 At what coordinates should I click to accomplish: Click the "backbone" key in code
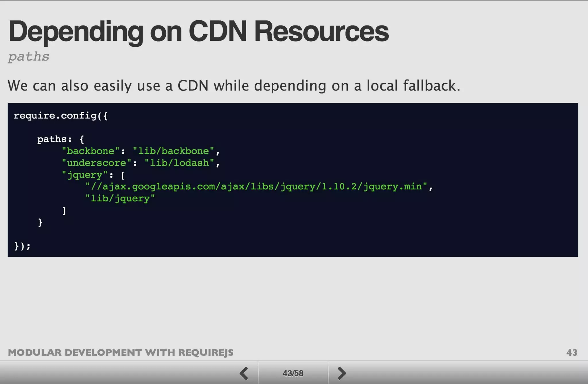pyautogui.click(x=90, y=151)
